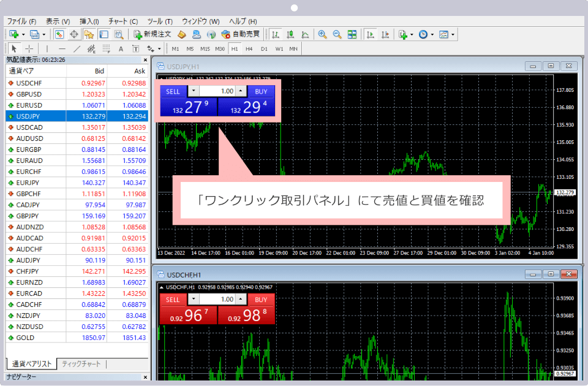This screenshot has width=588, height=386.
Task: Open the periodicity clock dropdown arrow
Action: 432,35
